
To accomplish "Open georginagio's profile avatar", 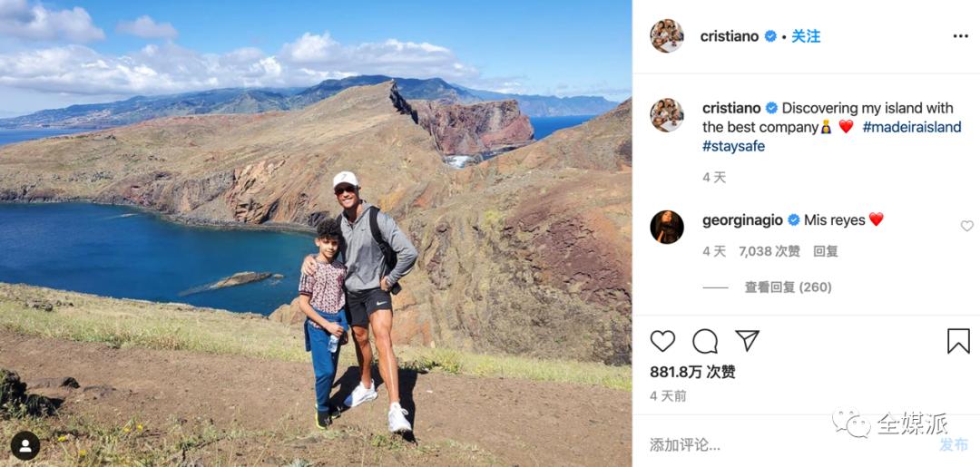I will [x=667, y=228].
